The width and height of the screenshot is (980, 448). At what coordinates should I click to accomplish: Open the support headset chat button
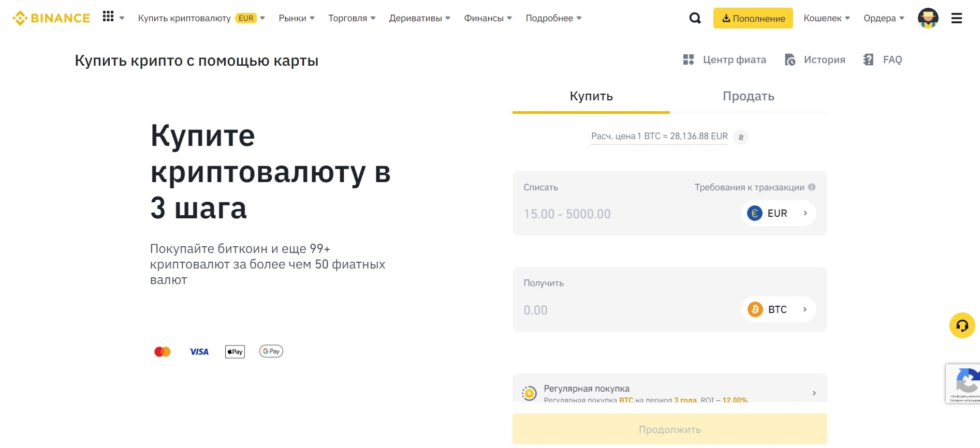point(962,325)
